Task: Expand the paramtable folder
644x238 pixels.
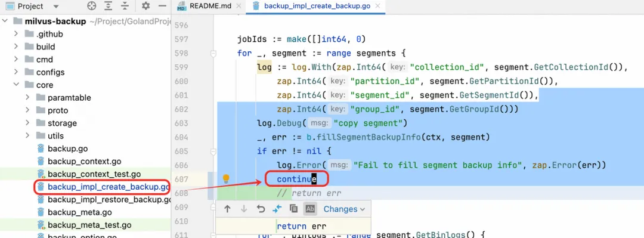Action: pyautogui.click(x=27, y=98)
